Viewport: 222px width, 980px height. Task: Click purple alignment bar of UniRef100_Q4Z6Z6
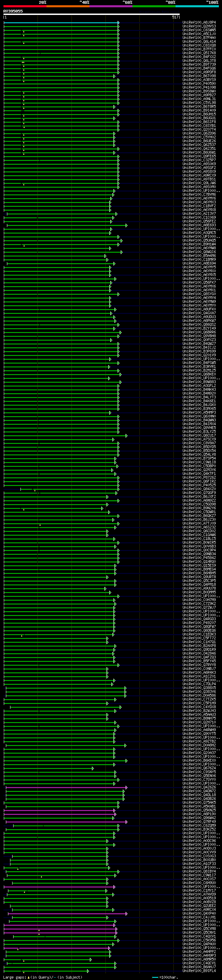point(66,787)
